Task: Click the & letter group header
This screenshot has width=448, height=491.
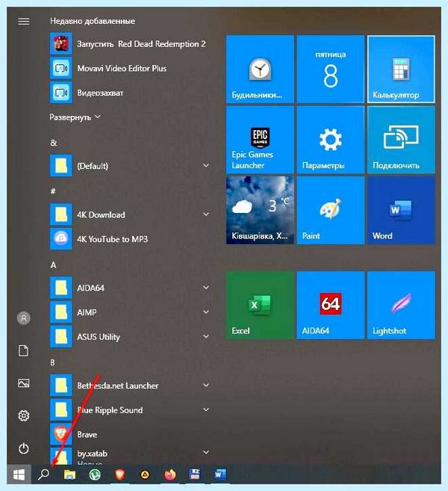Action: (54, 143)
